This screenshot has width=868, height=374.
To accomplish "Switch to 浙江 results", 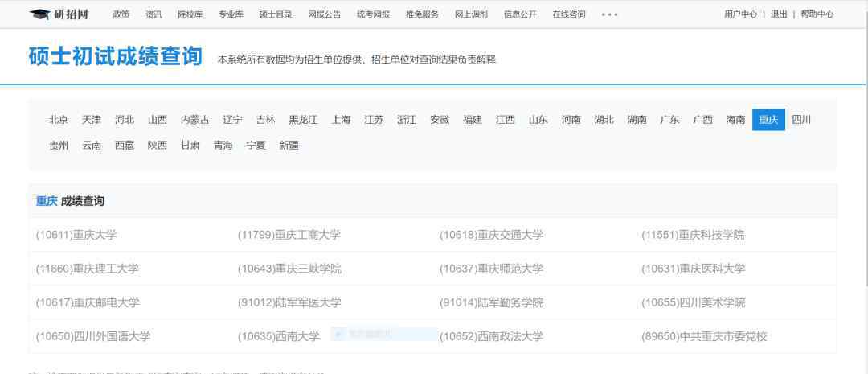I will tap(407, 120).
